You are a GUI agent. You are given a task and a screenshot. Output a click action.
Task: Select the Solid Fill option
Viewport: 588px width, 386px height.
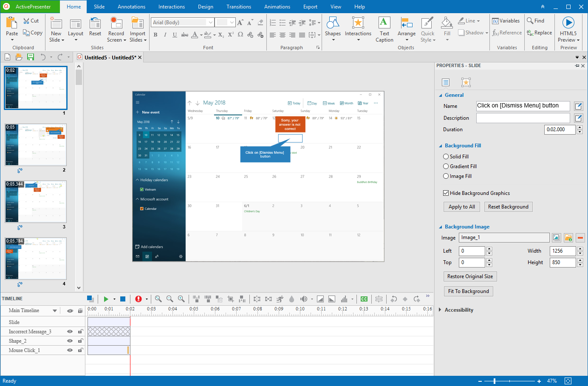click(456, 157)
